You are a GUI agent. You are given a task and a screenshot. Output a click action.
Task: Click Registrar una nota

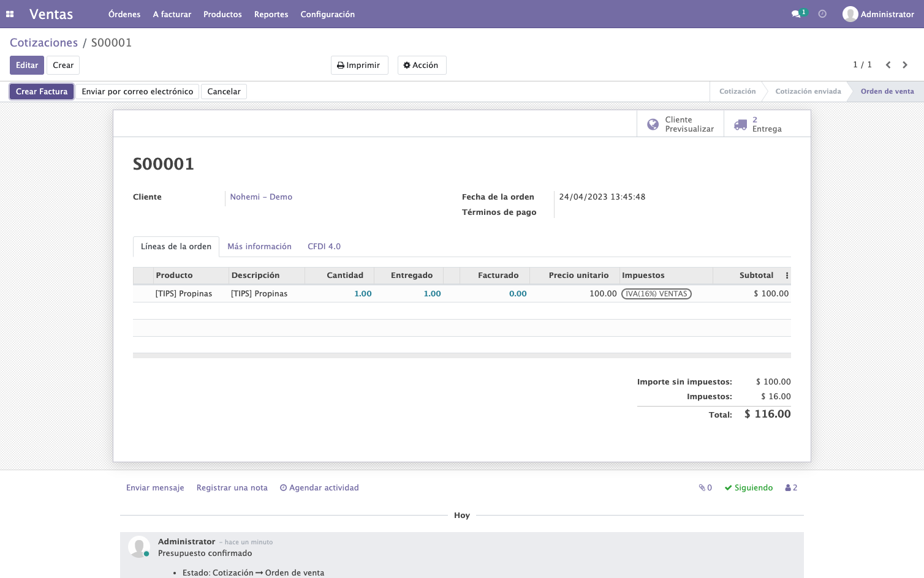[232, 488]
